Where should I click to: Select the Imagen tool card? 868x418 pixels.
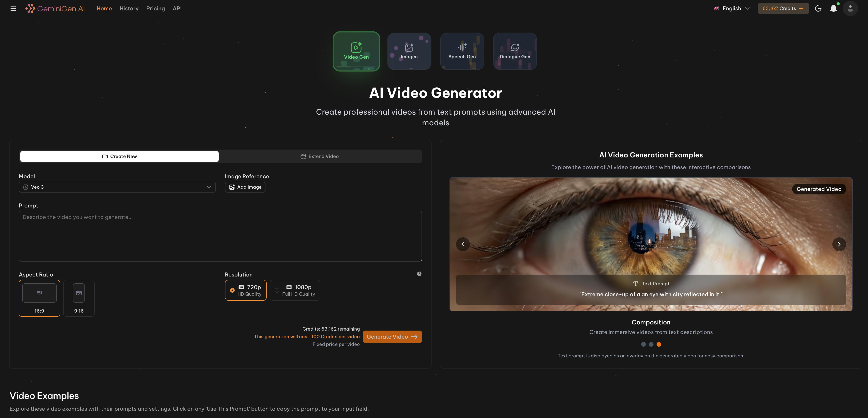(409, 51)
